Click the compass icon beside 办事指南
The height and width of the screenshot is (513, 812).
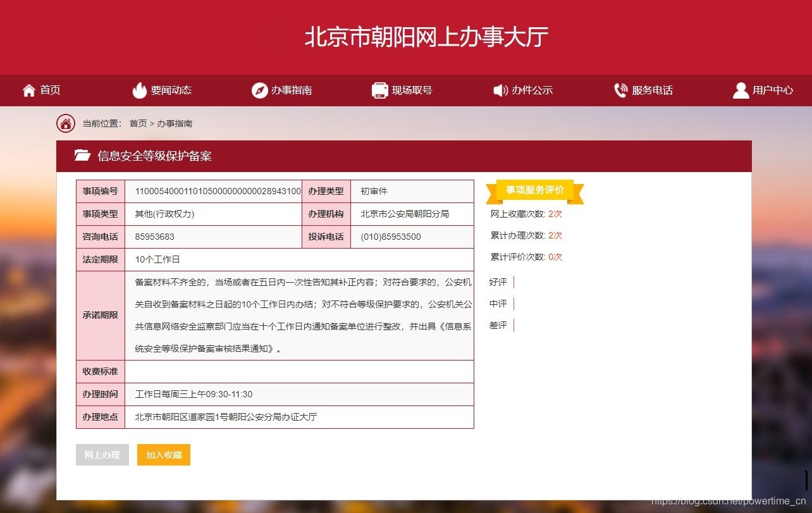pos(259,90)
